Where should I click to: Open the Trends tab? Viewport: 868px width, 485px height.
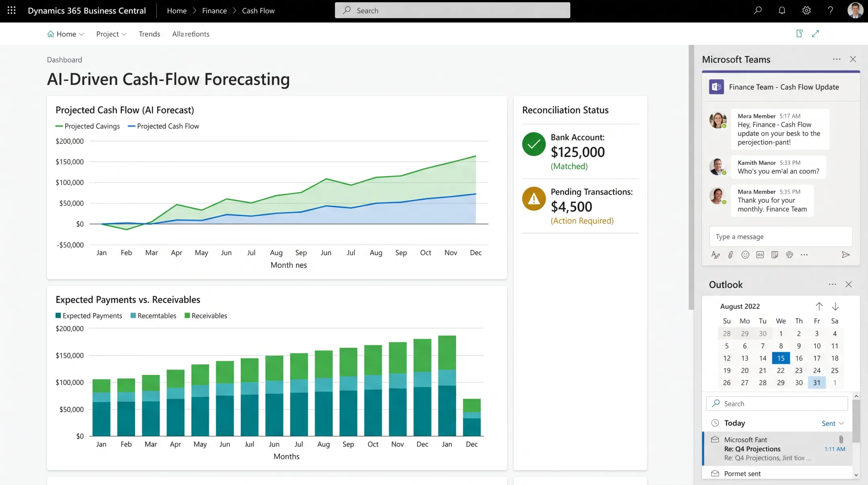[x=149, y=34]
